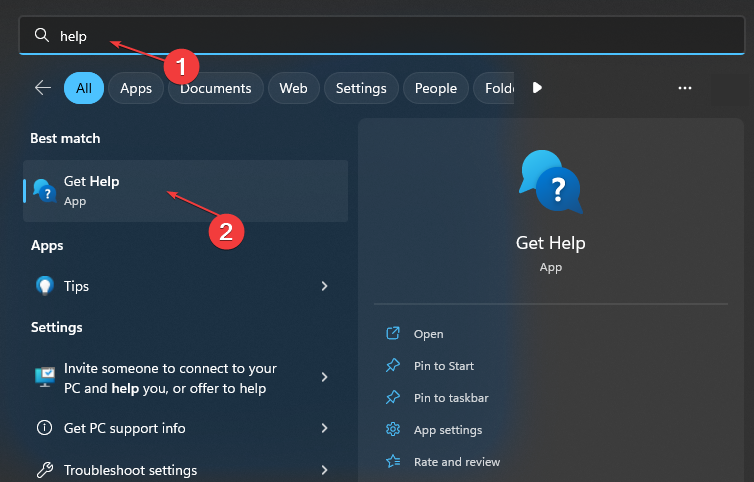Click the search box containing 'help'
Screen dimensions: 754x482
pos(382,35)
